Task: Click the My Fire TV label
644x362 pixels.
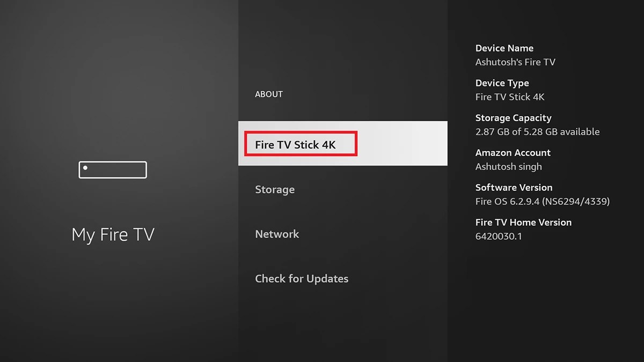Action: [112, 234]
